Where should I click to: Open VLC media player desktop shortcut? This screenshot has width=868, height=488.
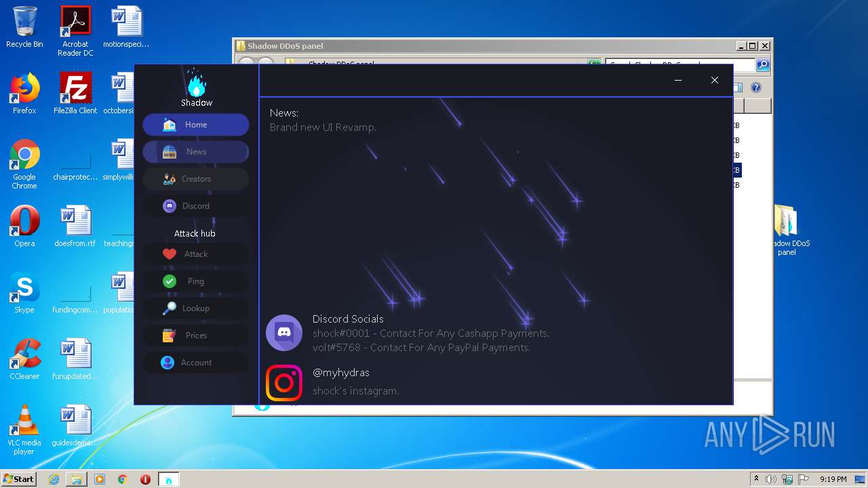coord(24,430)
